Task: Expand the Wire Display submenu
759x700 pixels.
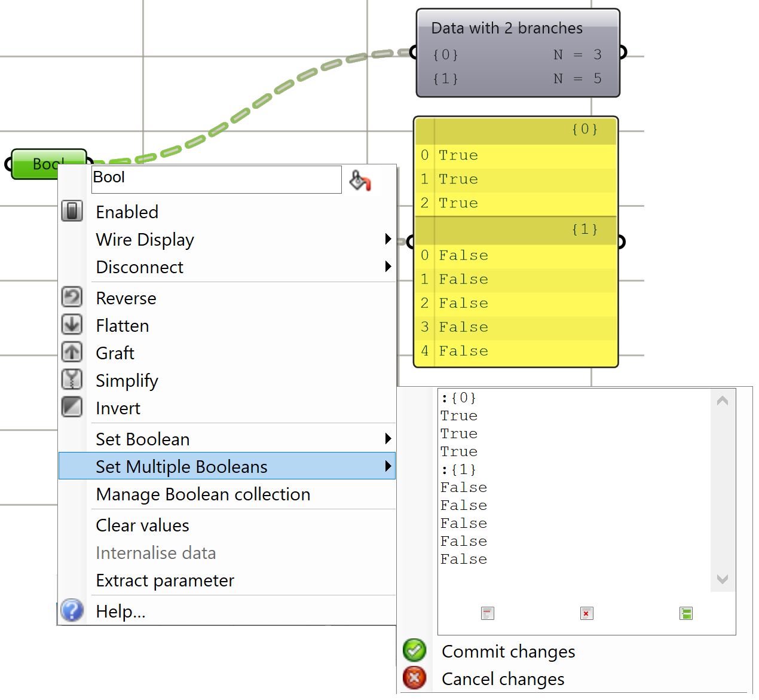Action: 145,240
